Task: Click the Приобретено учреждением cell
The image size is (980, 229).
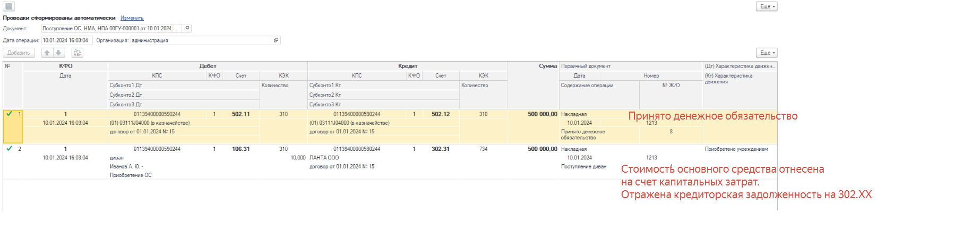Action: (x=736, y=149)
